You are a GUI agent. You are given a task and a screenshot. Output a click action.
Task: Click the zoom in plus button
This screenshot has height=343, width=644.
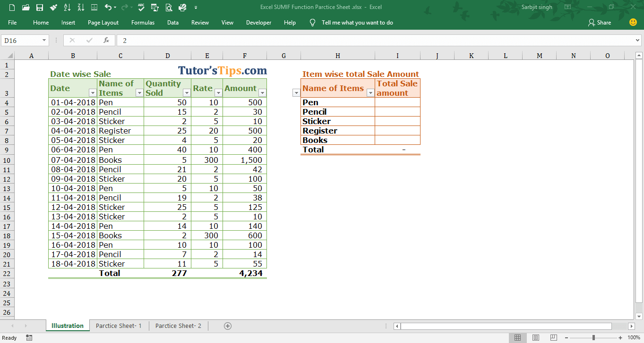click(x=621, y=338)
